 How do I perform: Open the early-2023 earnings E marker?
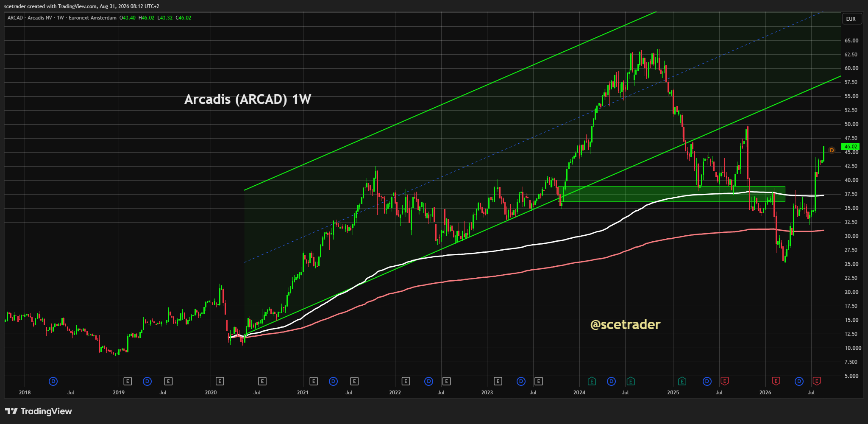tap(498, 381)
